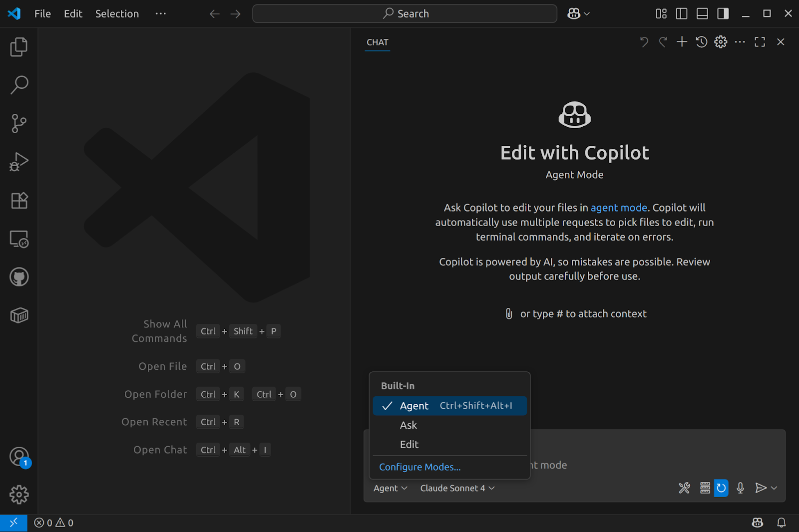Viewport: 799px width, 532px height.
Task: Open the Search view in activity bar
Action: pos(19,85)
